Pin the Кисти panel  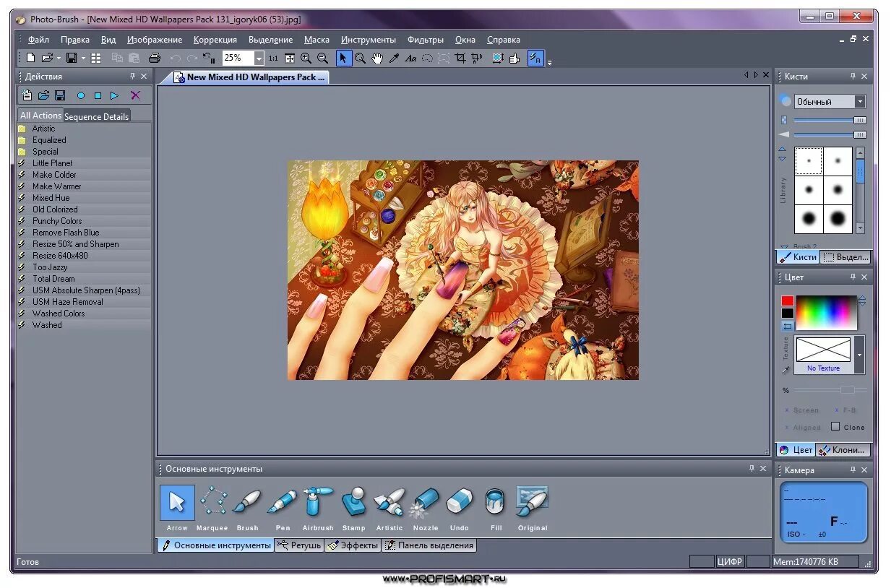click(853, 76)
